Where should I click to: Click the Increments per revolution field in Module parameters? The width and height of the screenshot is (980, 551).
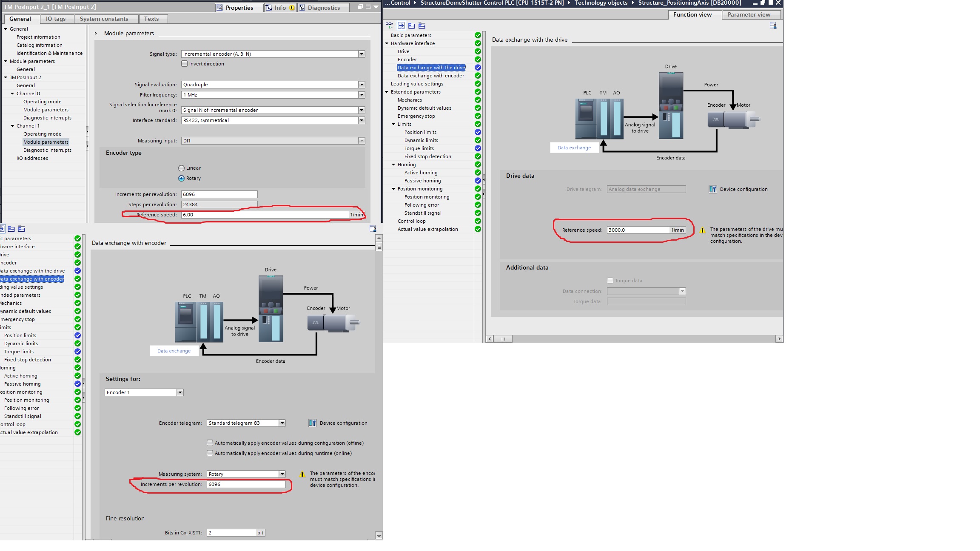point(219,194)
